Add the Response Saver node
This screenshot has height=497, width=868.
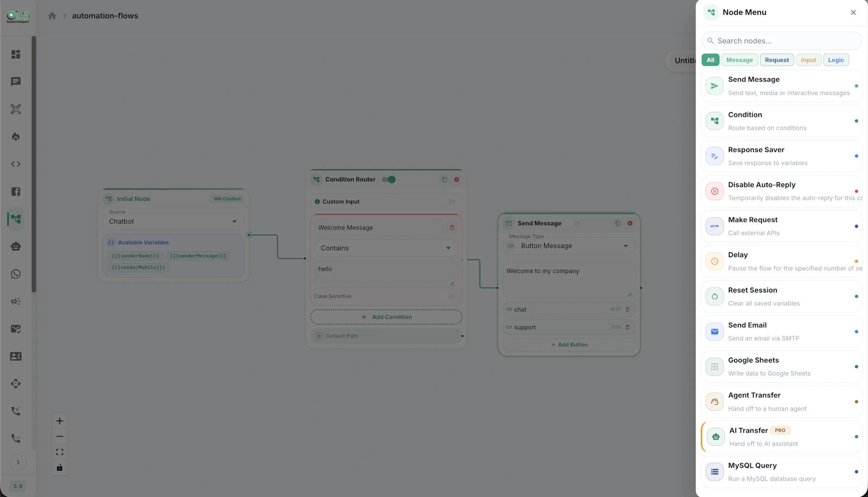tap(782, 156)
